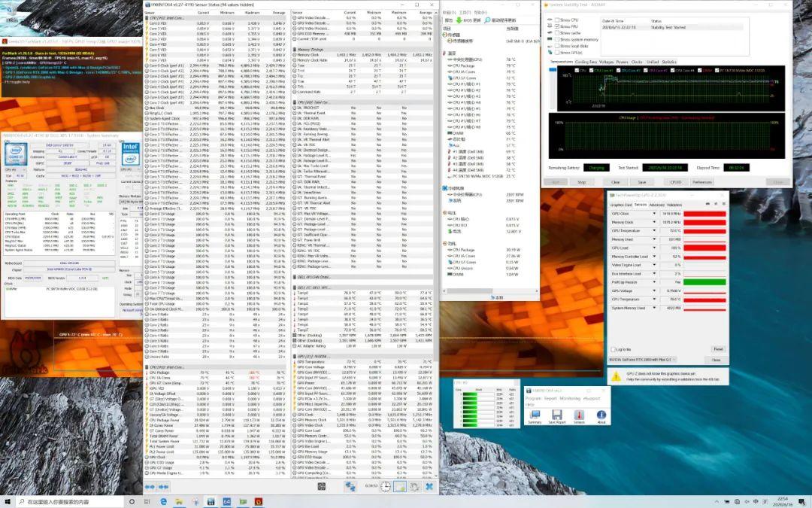Expand the GPU Temperature sensor dropdown
Image resolution: width=812 pixels, height=508 pixels.
pos(654,230)
